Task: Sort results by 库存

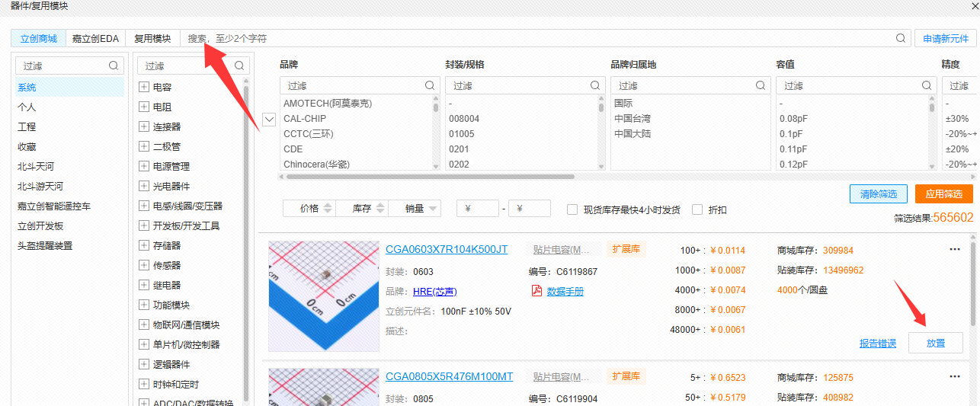Action: (362, 208)
